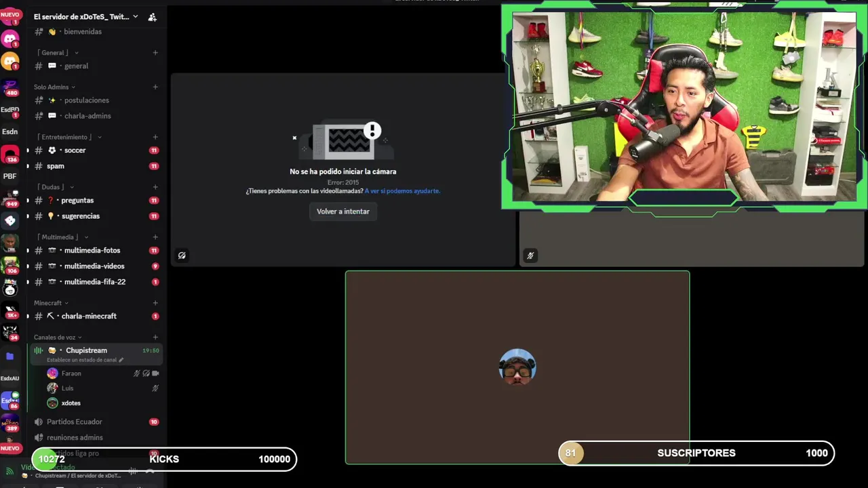868x488 pixels.
Task: Open the Esdn server icon
Action: click(x=10, y=131)
